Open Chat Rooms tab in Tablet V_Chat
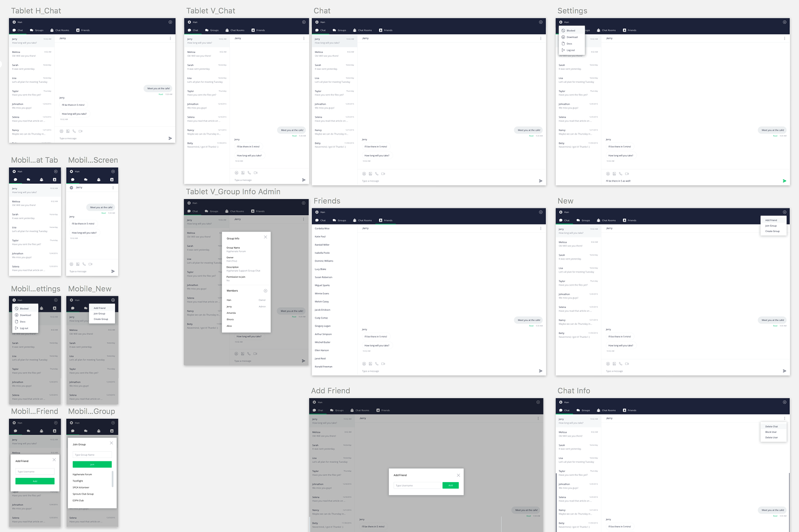Image resolution: width=799 pixels, height=532 pixels. tap(235, 30)
